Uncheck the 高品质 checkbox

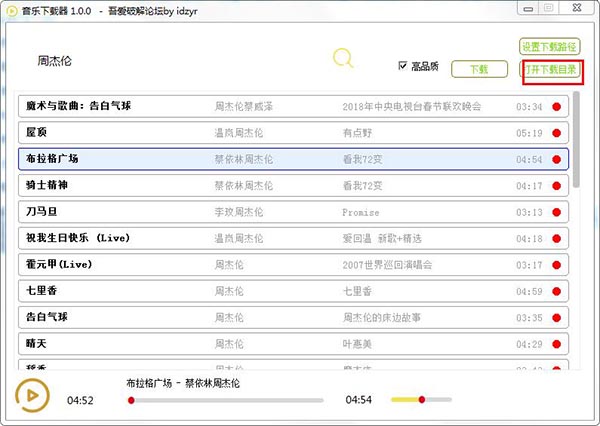click(x=402, y=65)
